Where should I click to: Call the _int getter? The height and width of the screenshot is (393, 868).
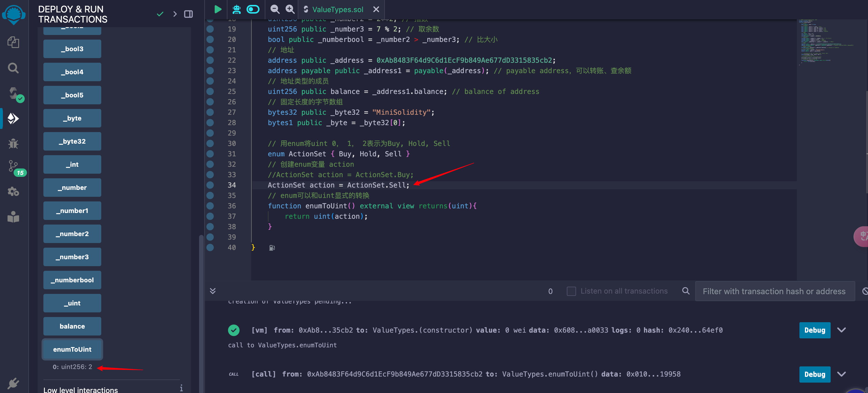[72, 164]
